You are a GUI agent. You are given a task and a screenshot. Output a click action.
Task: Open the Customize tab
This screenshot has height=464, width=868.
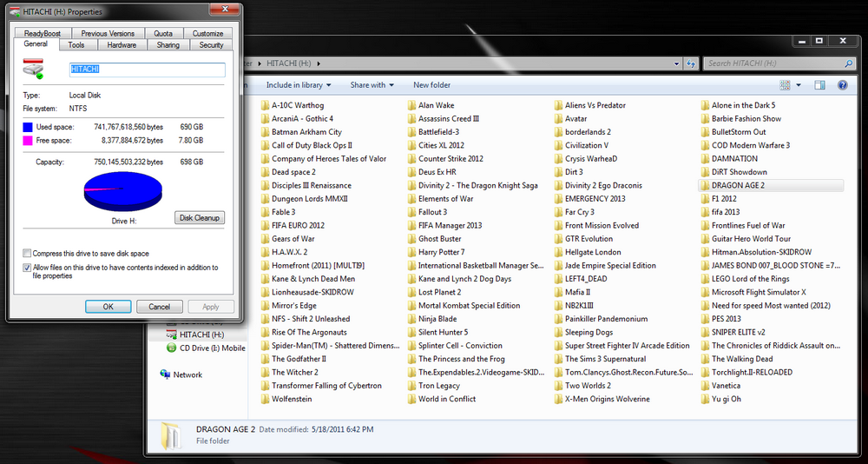(208, 33)
